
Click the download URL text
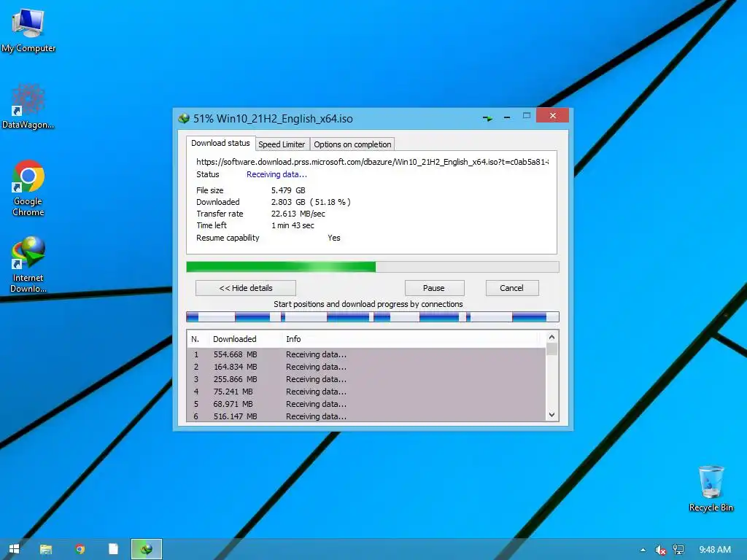coord(373,162)
